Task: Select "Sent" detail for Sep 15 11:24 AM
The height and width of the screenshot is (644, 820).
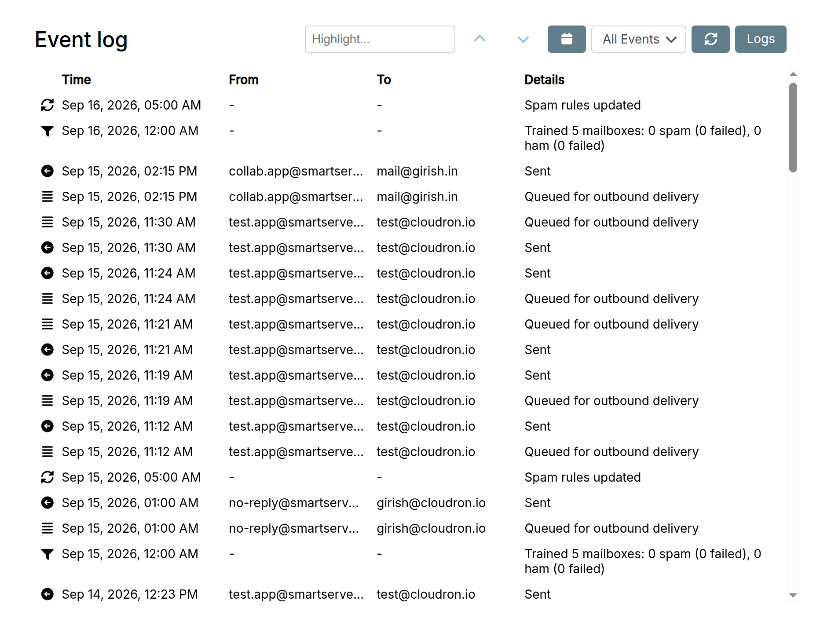Action: tap(537, 273)
